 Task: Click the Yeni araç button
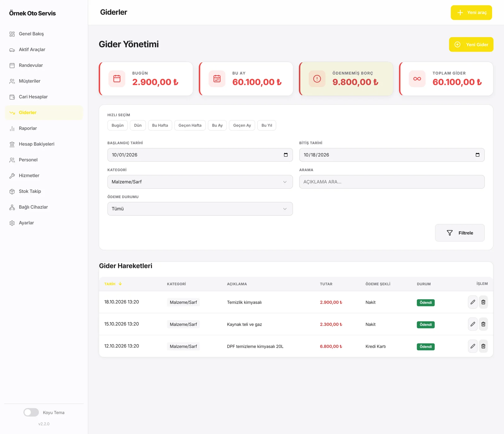(x=471, y=13)
